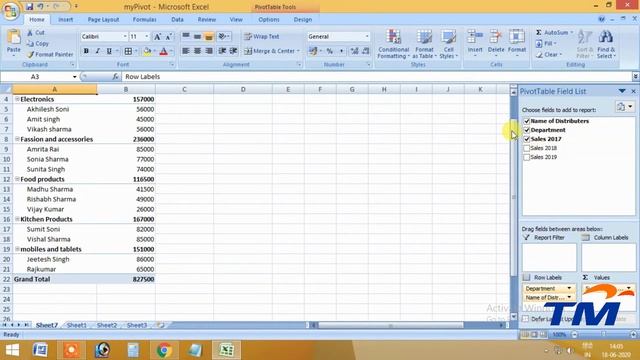Select column B header
Screen dimensions: 640x360
coord(126,89)
